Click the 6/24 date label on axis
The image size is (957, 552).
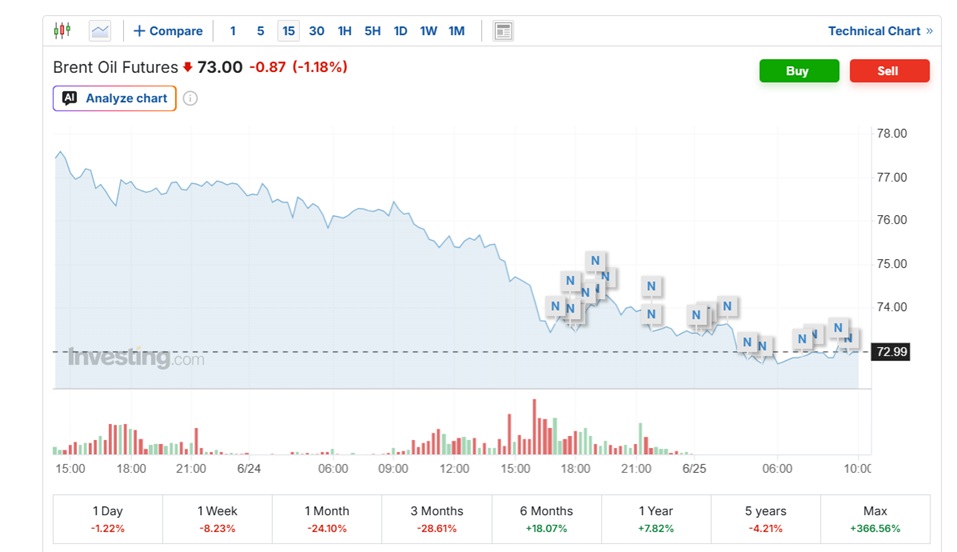point(249,468)
